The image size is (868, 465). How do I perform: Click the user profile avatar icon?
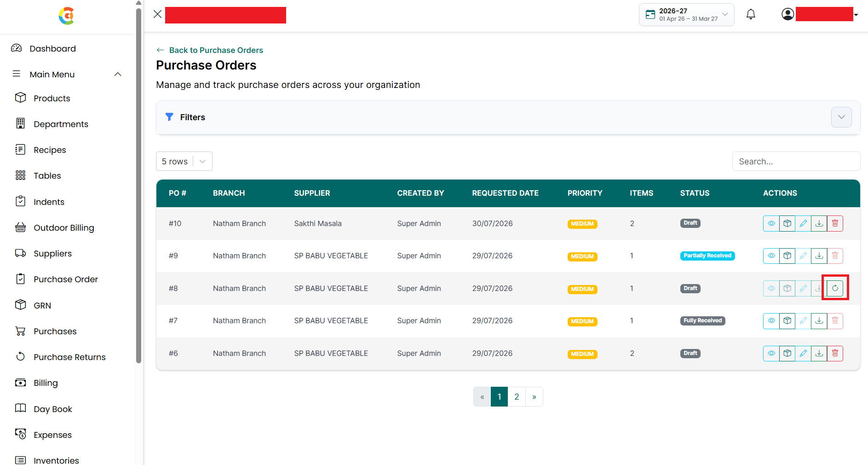[788, 14]
